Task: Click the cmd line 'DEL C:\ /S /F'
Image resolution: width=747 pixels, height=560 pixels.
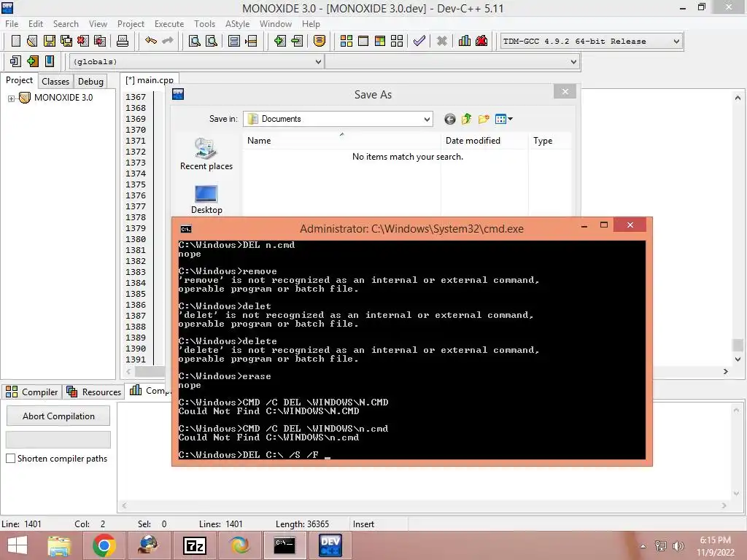Action: pyautogui.click(x=281, y=455)
